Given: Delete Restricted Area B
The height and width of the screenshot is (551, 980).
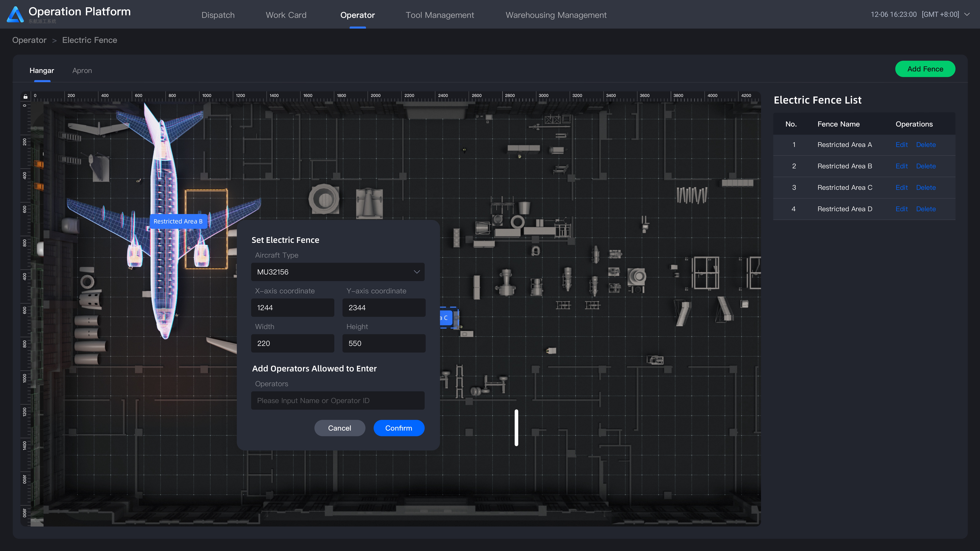Looking at the screenshot, I should [x=926, y=166].
